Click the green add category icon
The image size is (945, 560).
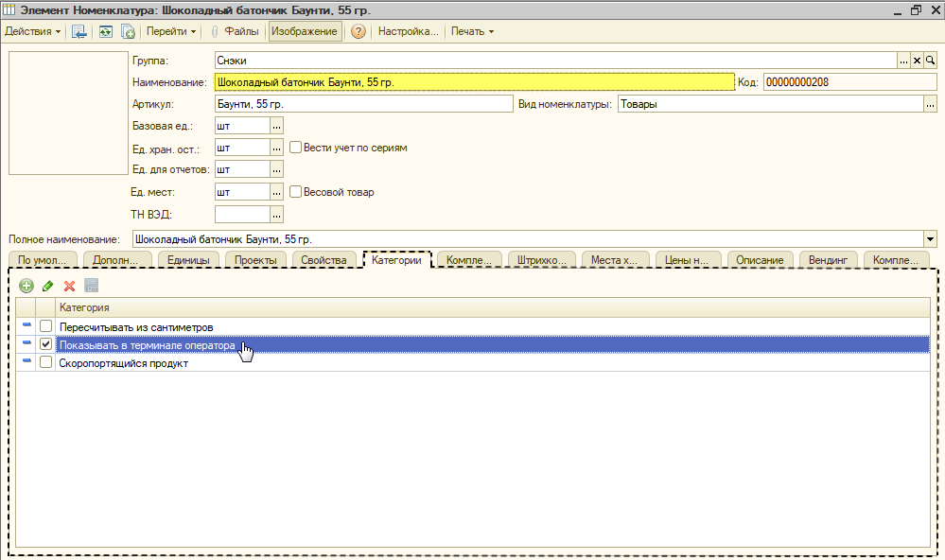click(x=26, y=286)
